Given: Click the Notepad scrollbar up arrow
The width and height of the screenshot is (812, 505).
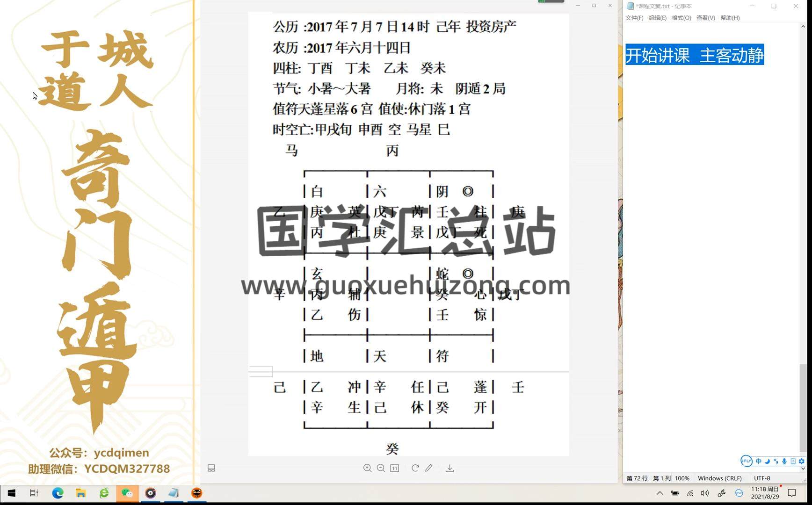Looking at the screenshot, I should point(803,27).
